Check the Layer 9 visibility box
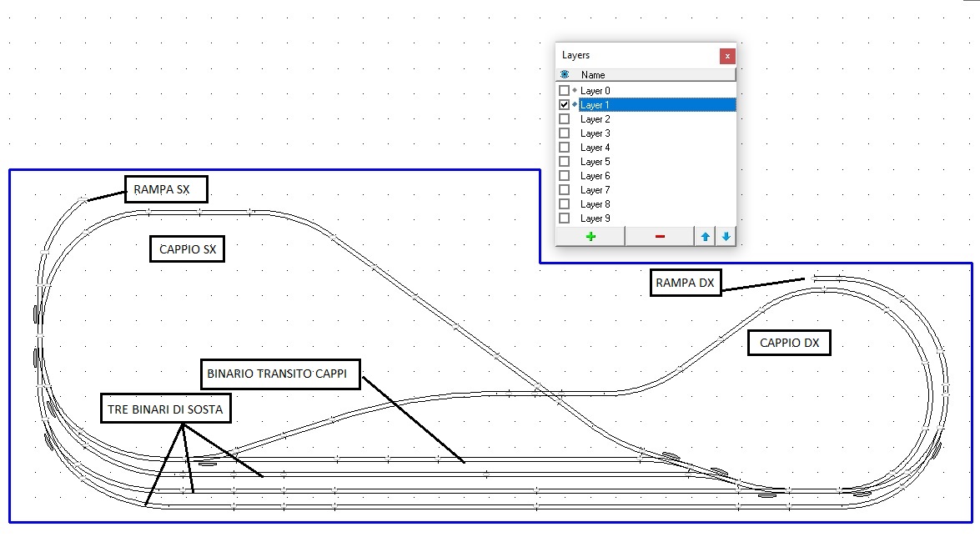 click(565, 218)
